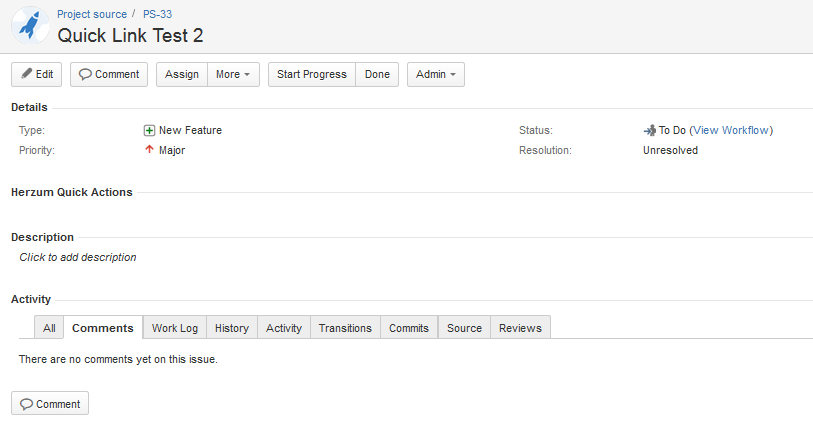This screenshot has height=425, width=813.
Task: Click the To Do status icon
Action: (649, 130)
